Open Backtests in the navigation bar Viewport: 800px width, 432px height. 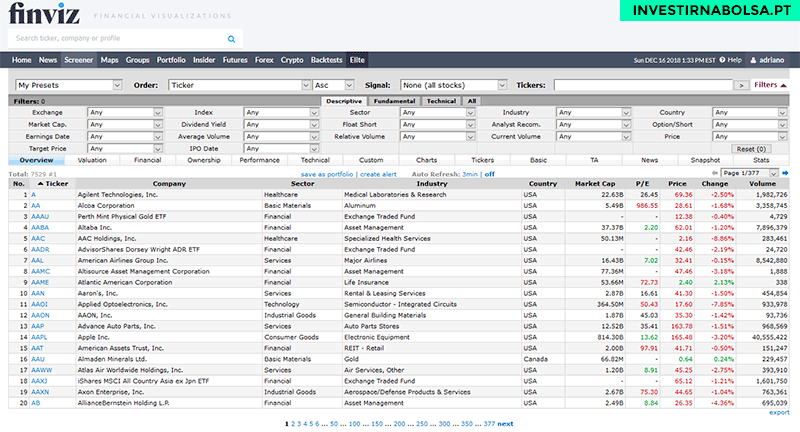(327, 60)
